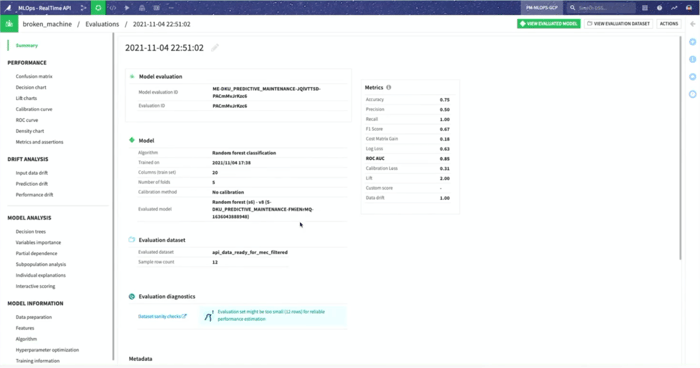The height and width of the screenshot is (368, 700).
Task: Click the ROC AUC metric row
Action: click(x=408, y=159)
